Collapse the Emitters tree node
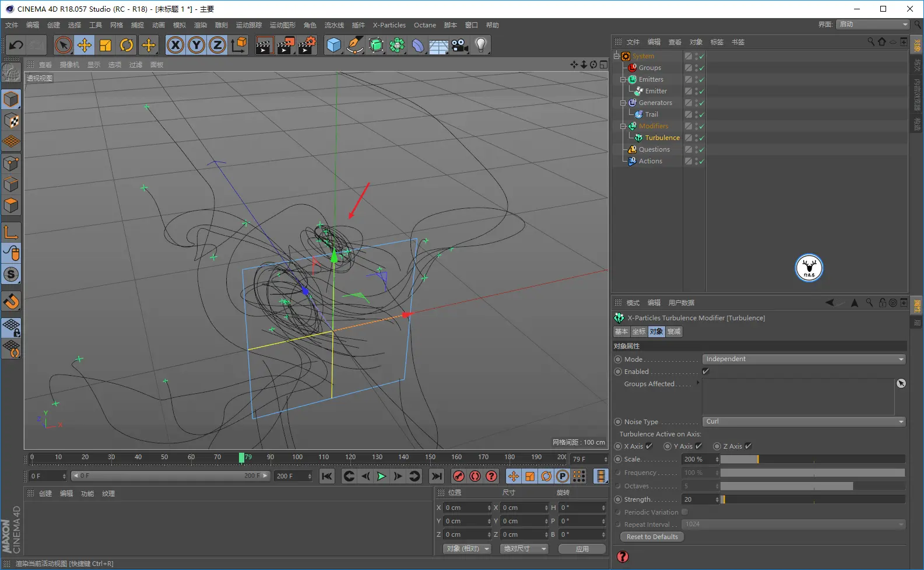Image resolution: width=924 pixels, height=570 pixels. click(623, 79)
